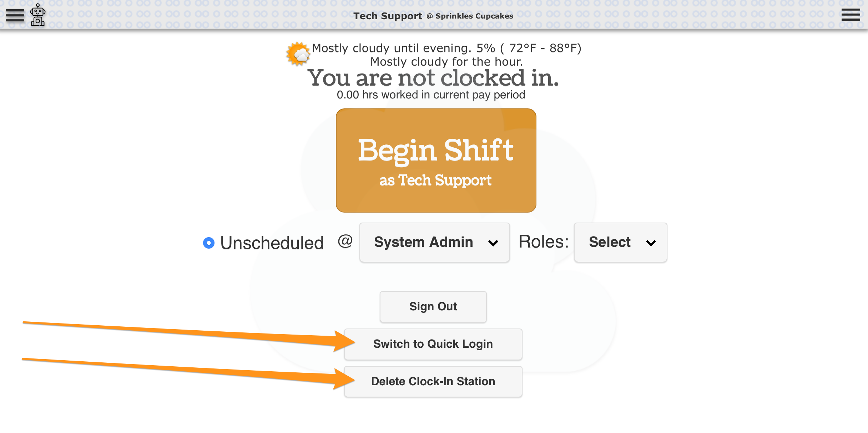Open the left hamburger menu
The height and width of the screenshot is (433, 868).
coord(15,15)
